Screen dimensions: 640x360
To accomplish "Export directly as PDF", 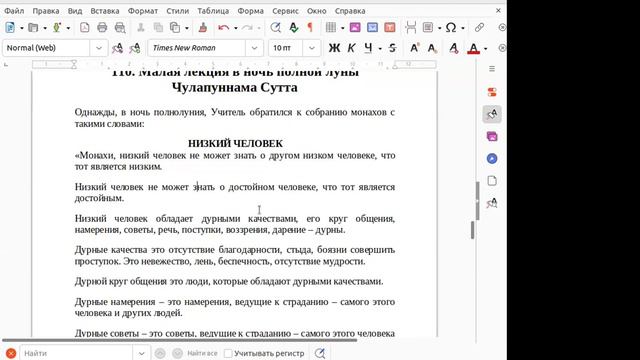I will [84, 27].
